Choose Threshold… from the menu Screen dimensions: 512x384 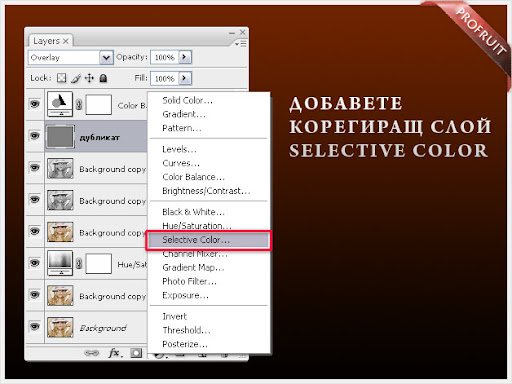click(186, 331)
